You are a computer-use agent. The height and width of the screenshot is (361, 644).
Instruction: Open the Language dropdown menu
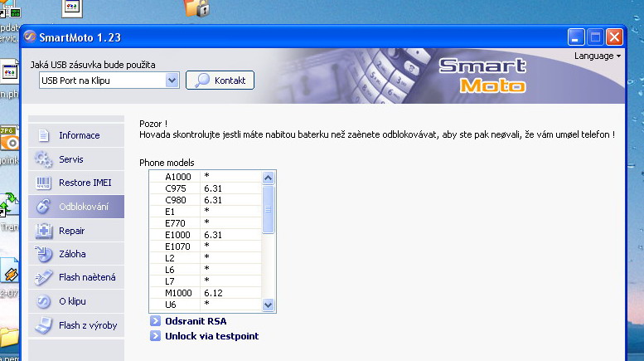598,56
